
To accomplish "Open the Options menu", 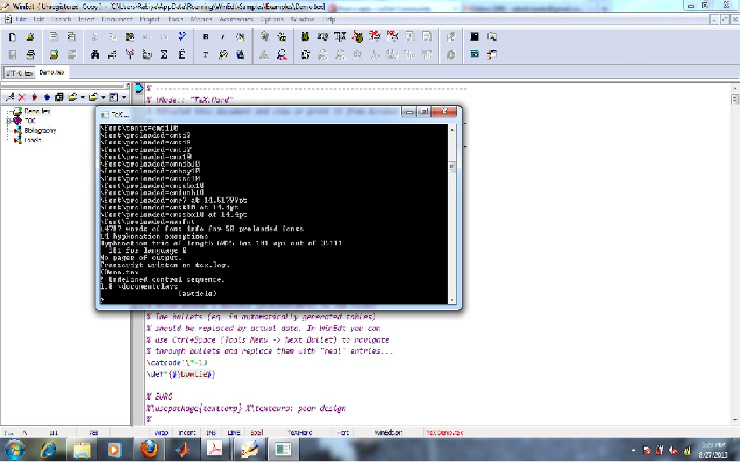I will tap(272, 19).
